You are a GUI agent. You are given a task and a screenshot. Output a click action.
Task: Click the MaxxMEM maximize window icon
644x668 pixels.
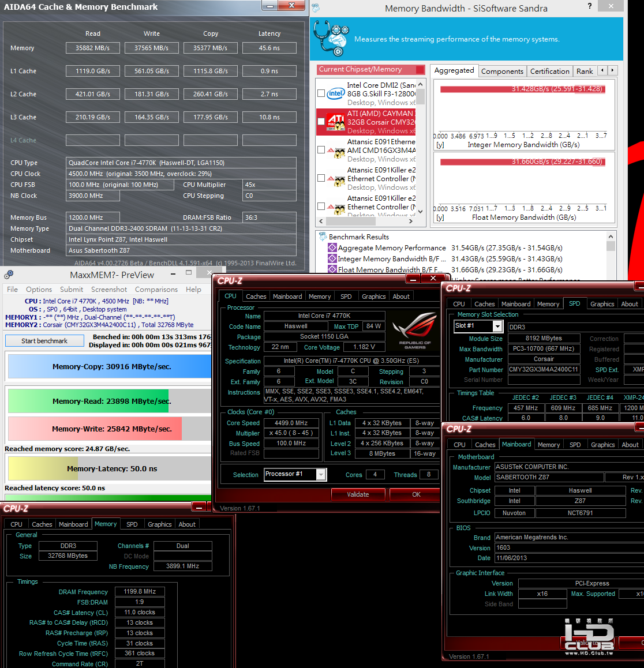(189, 273)
